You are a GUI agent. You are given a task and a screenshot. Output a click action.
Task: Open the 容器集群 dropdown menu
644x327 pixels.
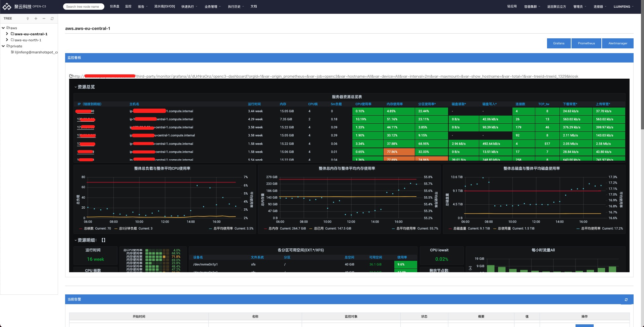(x=532, y=6)
